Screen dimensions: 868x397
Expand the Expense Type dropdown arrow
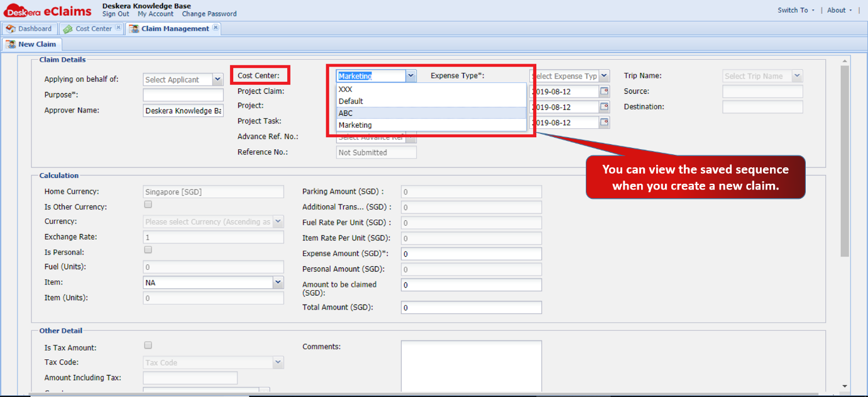coord(604,76)
